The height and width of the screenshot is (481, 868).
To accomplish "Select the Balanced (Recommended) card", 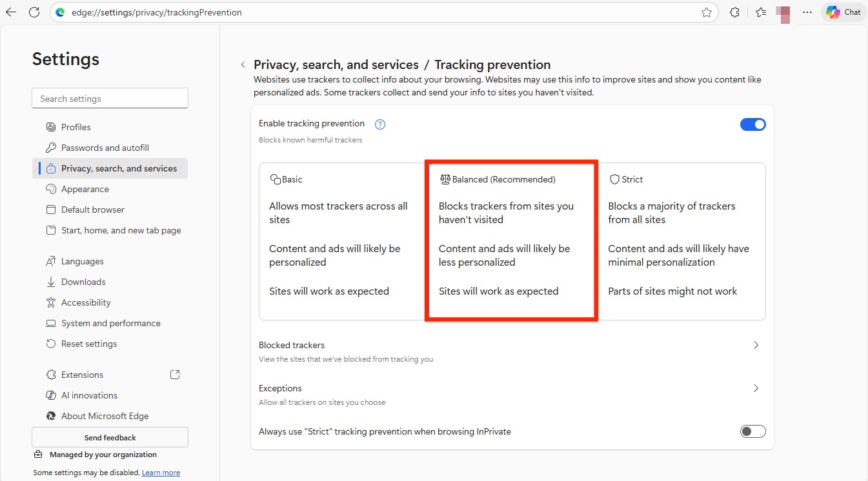I will point(511,241).
